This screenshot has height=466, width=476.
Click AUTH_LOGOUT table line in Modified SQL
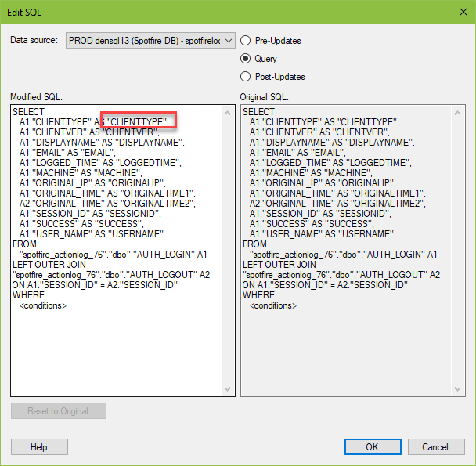(x=111, y=275)
